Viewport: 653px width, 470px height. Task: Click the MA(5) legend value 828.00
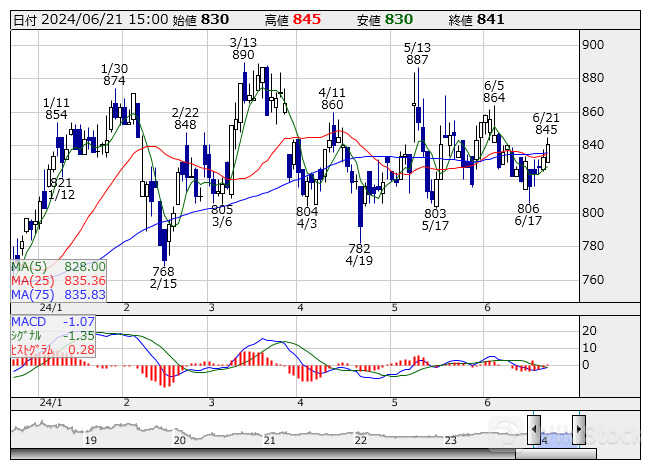pos(85,267)
